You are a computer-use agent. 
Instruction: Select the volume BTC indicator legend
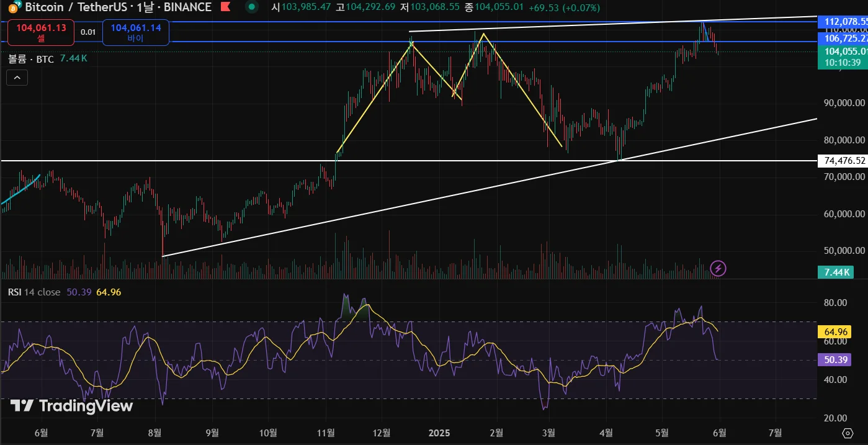31,59
